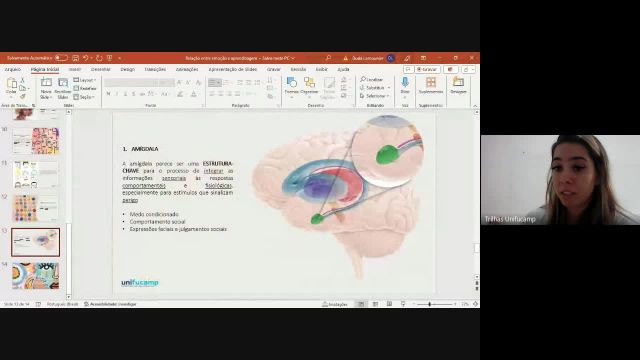Switch to reading view in status bar
Viewport: 640px width, 360px height.
(x=389, y=304)
